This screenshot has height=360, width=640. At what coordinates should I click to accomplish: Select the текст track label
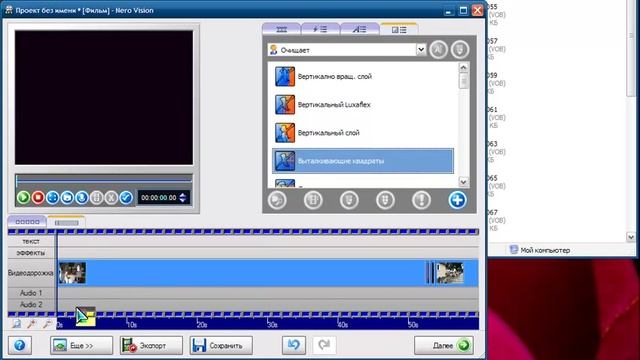(31, 241)
